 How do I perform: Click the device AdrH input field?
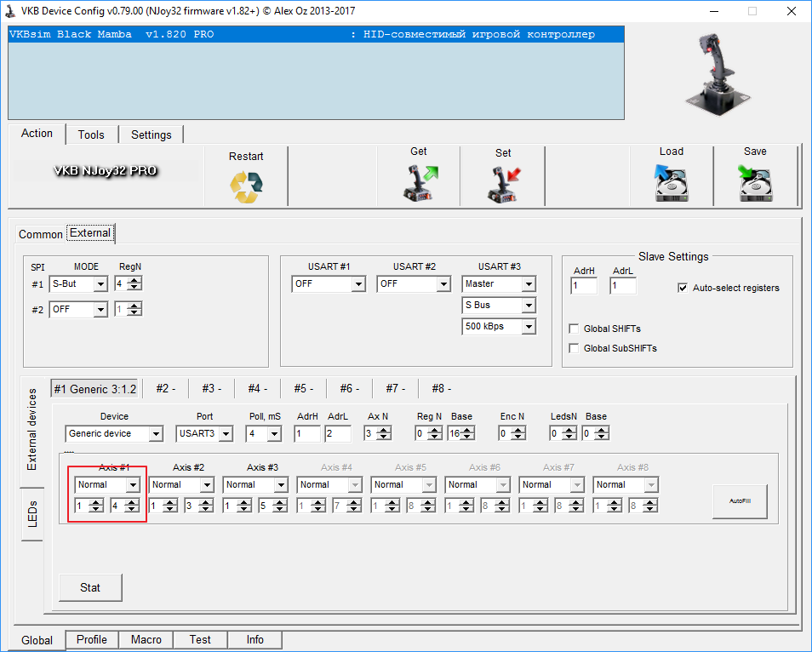pyautogui.click(x=307, y=434)
